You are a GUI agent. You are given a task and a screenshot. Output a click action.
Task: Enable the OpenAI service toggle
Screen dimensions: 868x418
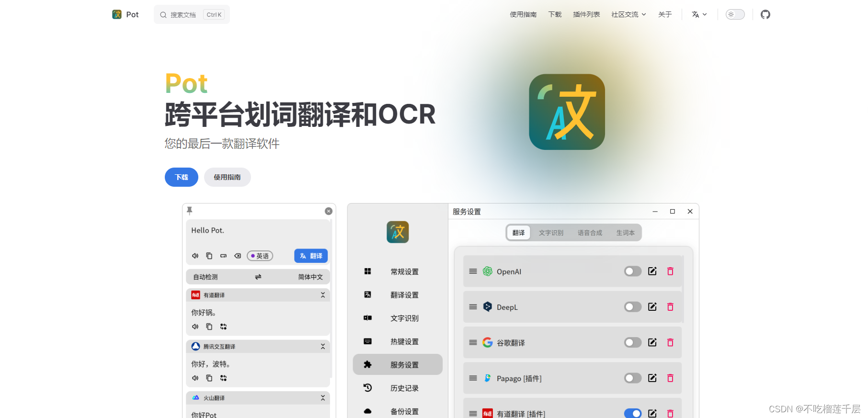pyautogui.click(x=633, y=271)
